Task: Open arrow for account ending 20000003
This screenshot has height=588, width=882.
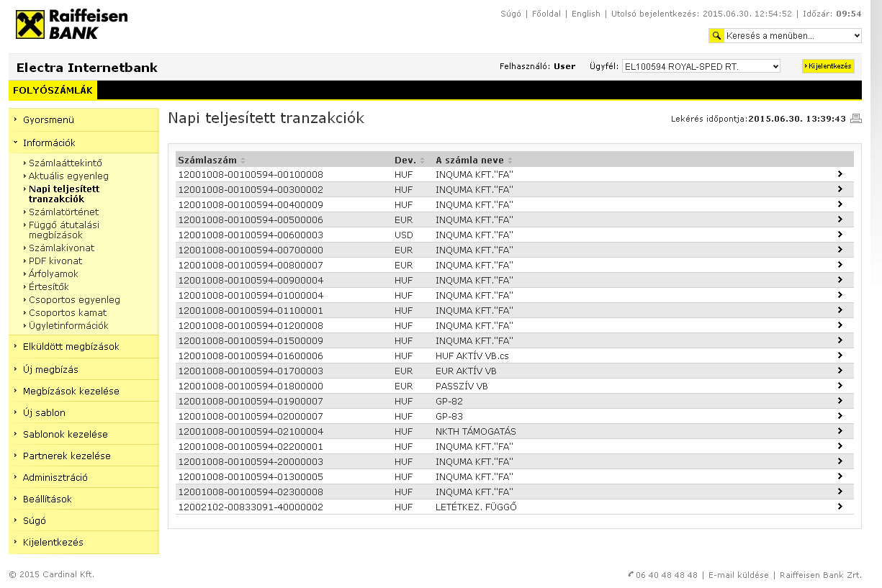Action: pos(840,461)
